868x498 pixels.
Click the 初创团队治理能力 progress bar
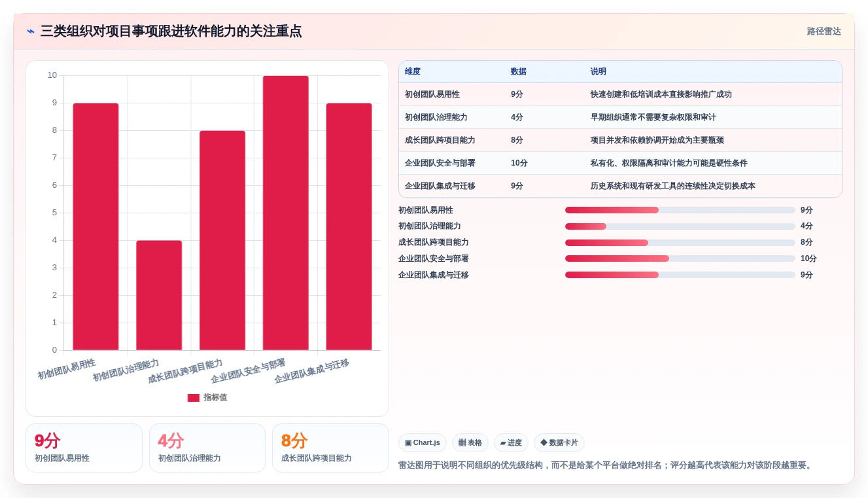(680, 226)
